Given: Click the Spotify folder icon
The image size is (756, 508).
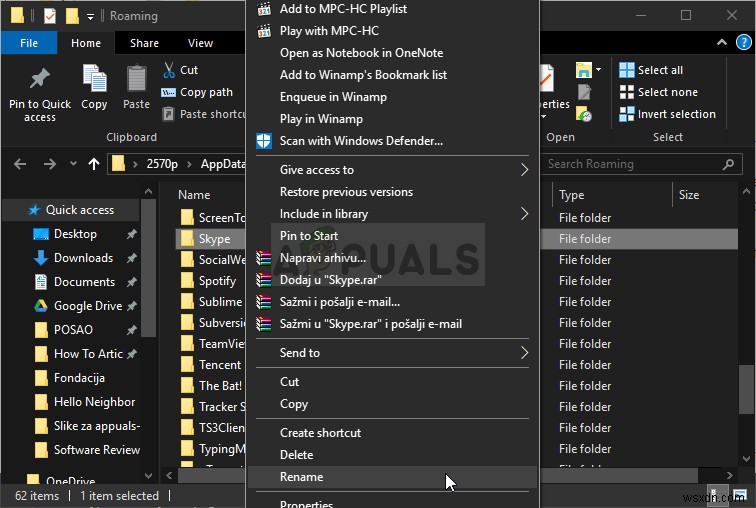Looking at the screenshot, I should coord(187,281).
